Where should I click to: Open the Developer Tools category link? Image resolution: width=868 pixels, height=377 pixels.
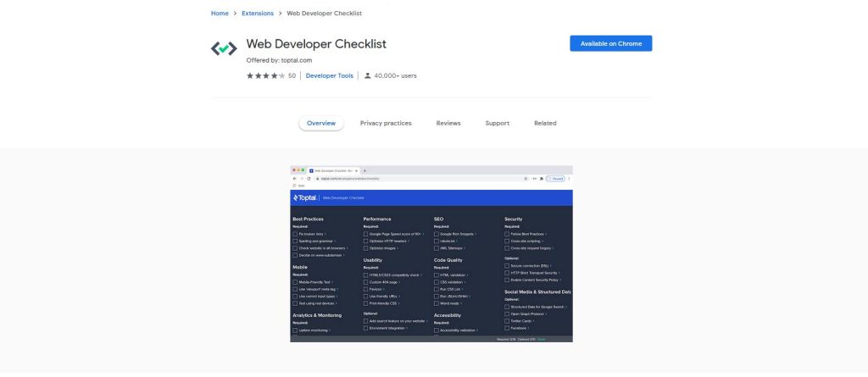click(330, 76)
